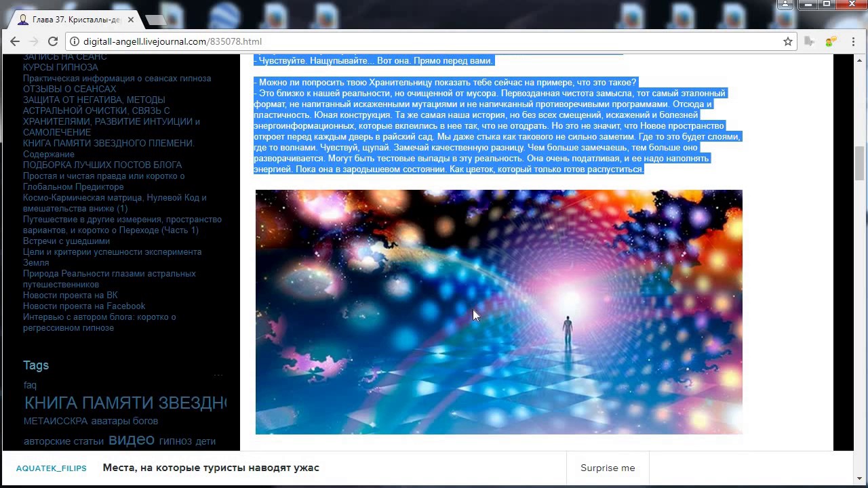Screen dimensions: 868x488
Task: Click the greyed-out extension icon beside the star
Action: tap(809, 41)
